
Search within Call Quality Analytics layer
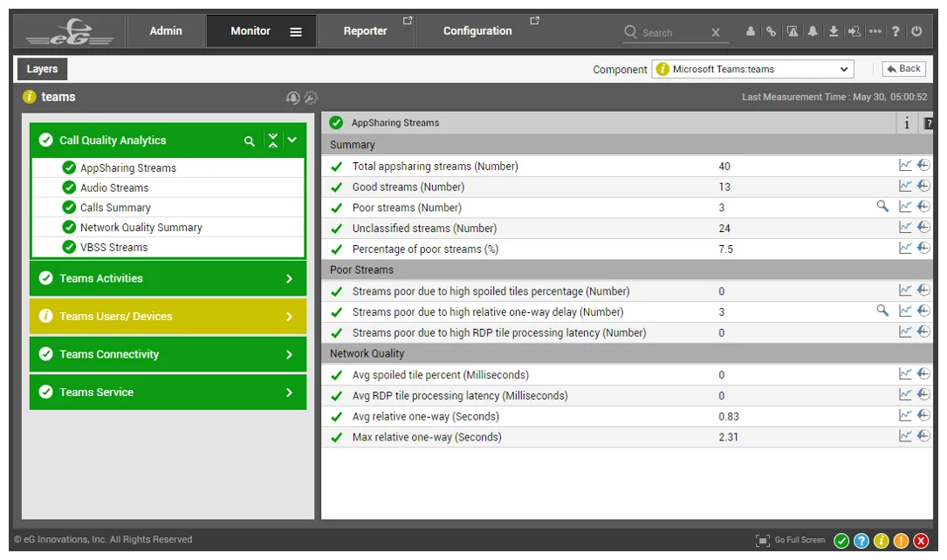249,141
